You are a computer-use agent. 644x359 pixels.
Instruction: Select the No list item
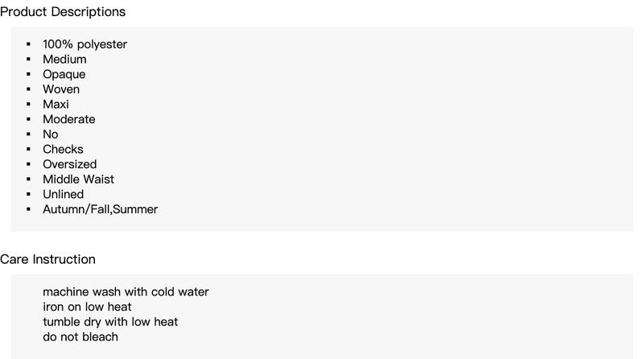(x=51, y=134)
